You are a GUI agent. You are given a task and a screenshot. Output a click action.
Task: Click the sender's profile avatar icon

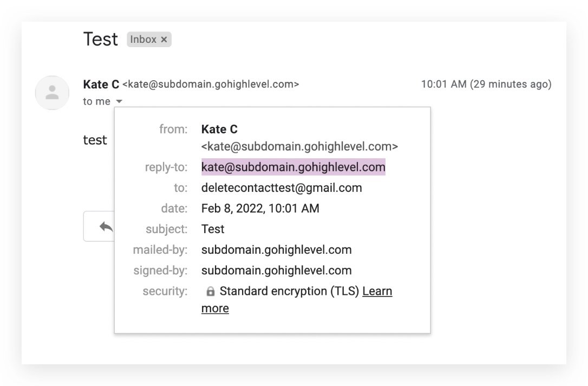(x=52, y=93)
